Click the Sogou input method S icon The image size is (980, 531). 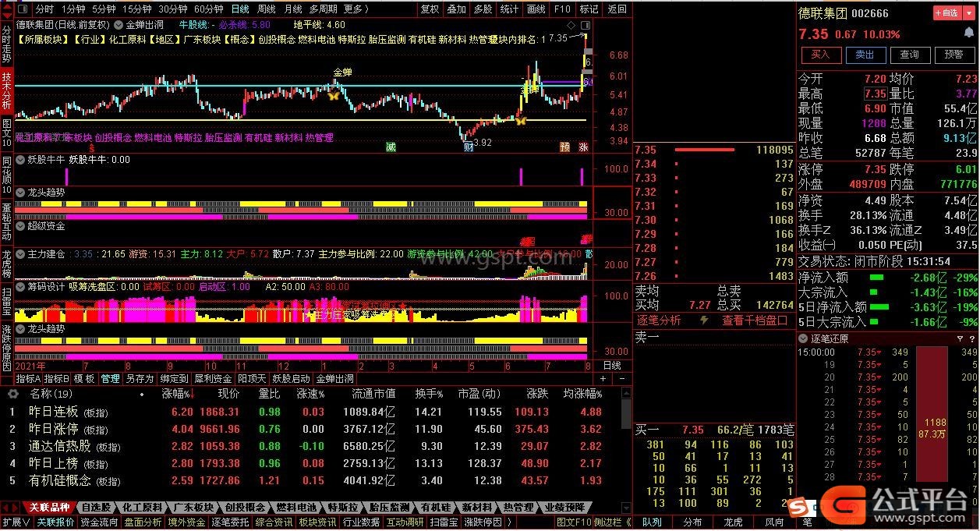pyautogui.click(x=797, y=508)
